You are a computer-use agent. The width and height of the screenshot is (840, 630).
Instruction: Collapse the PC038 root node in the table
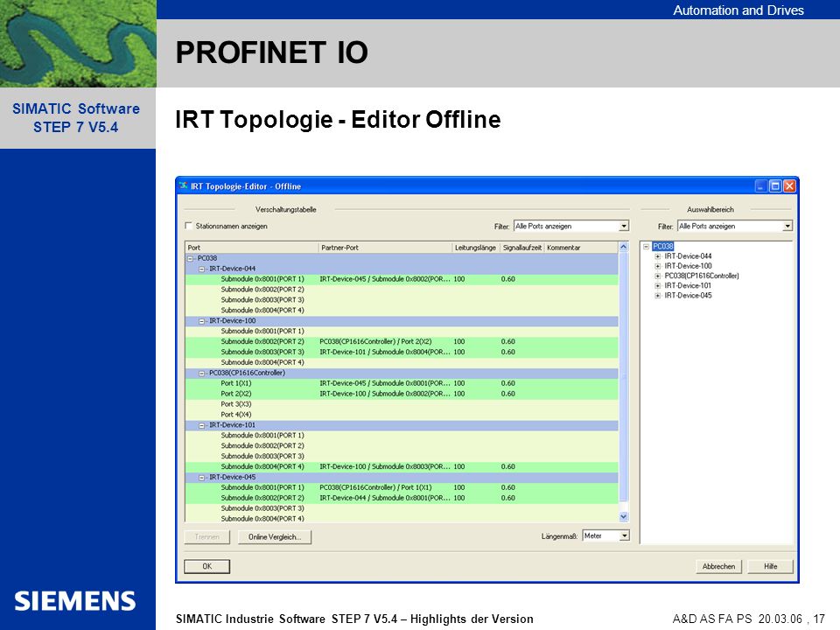pos(190,258)
